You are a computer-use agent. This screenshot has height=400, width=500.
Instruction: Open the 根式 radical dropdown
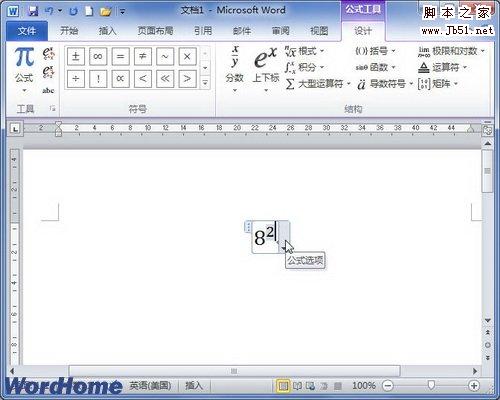[x=305, y=51]
